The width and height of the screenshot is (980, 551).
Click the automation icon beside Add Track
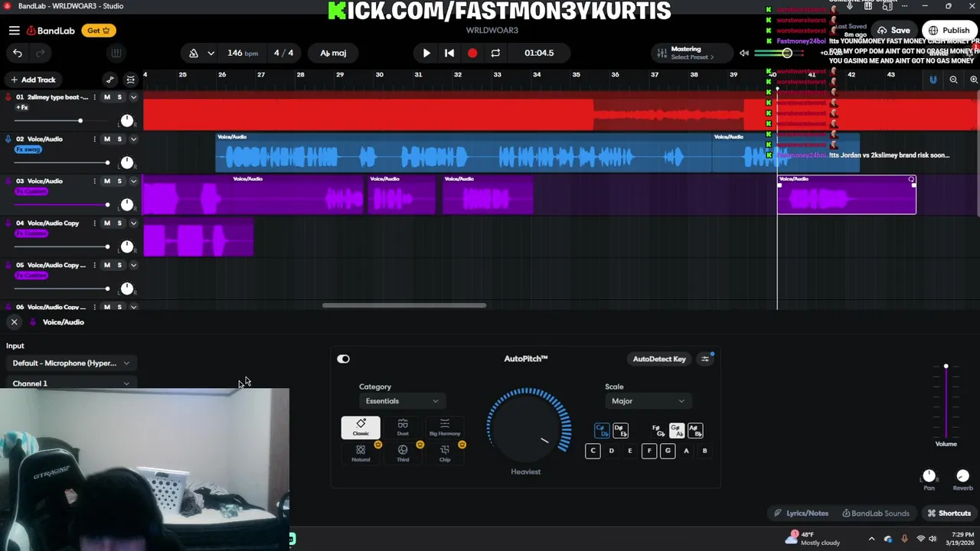point(110,80)
